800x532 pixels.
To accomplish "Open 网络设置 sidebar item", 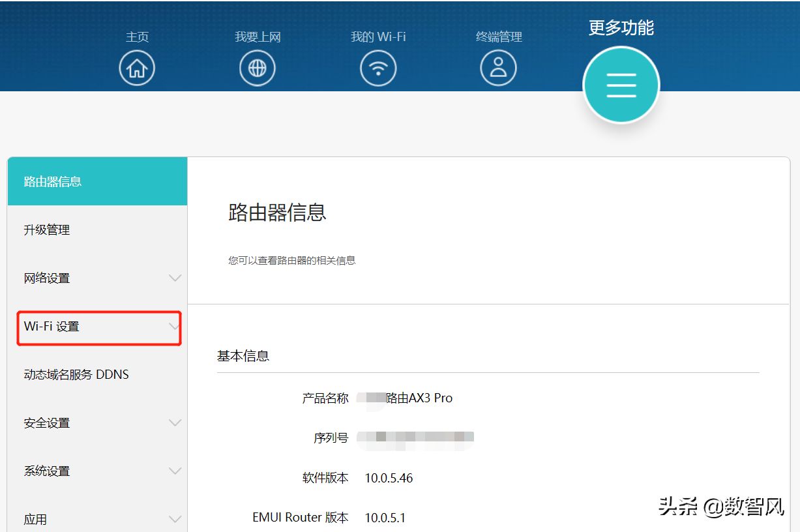I will 97,278.
